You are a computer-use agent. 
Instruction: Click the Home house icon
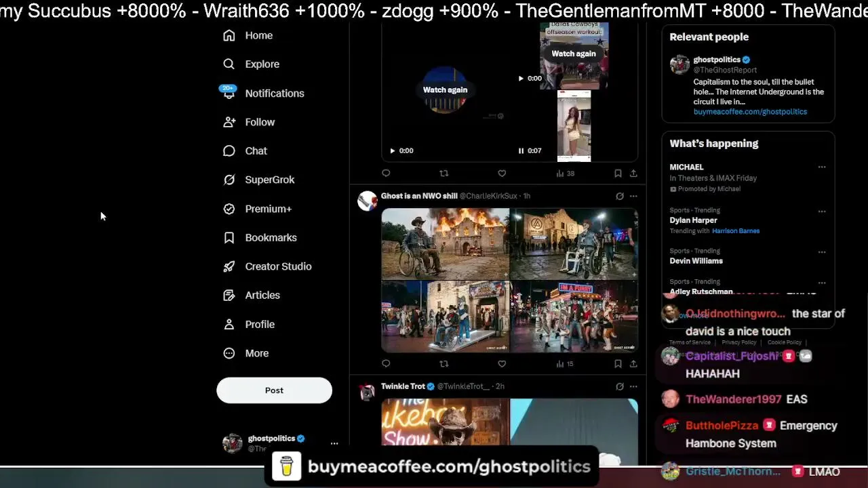[229, 35]
